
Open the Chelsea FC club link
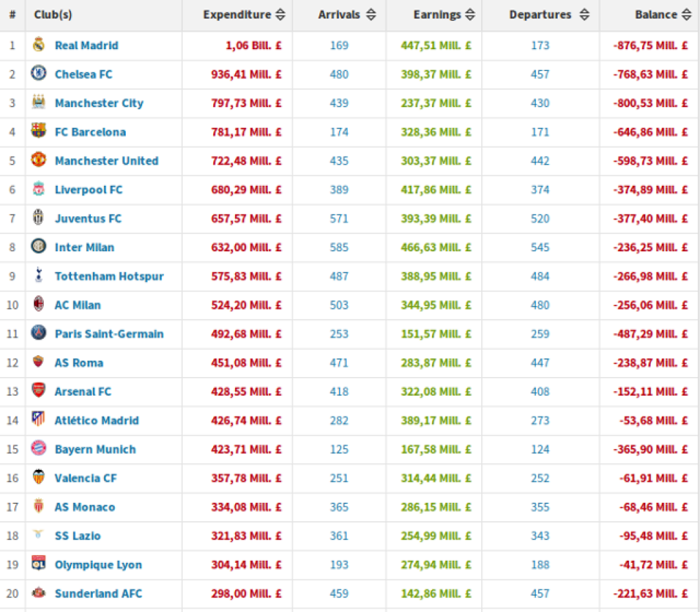point(83,74)
